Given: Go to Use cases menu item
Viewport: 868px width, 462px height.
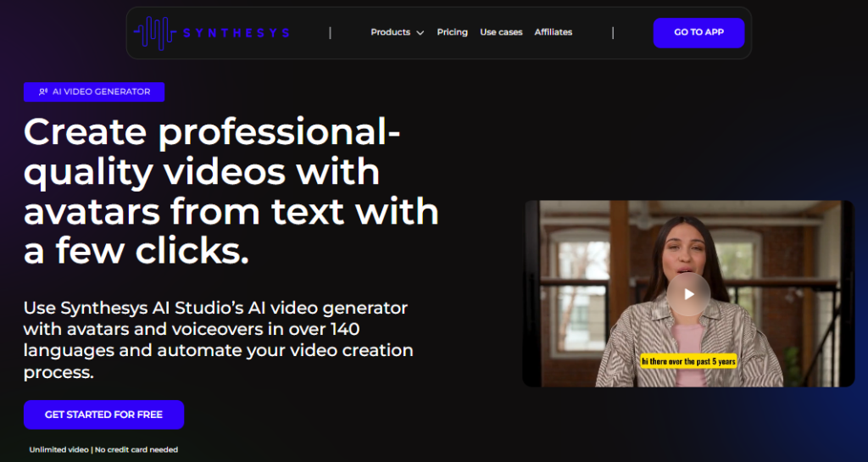Looking at the screenshot, I should coord(501,32).
